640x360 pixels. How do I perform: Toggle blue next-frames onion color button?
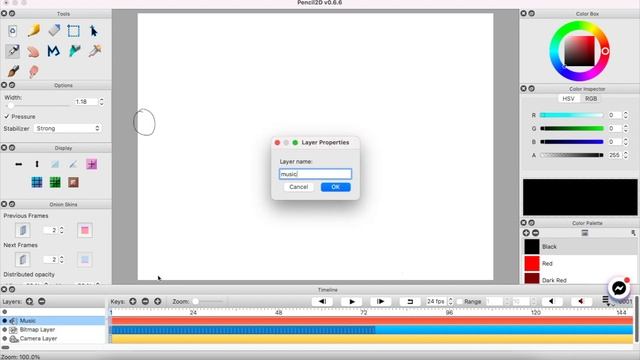tap(85, 260)
